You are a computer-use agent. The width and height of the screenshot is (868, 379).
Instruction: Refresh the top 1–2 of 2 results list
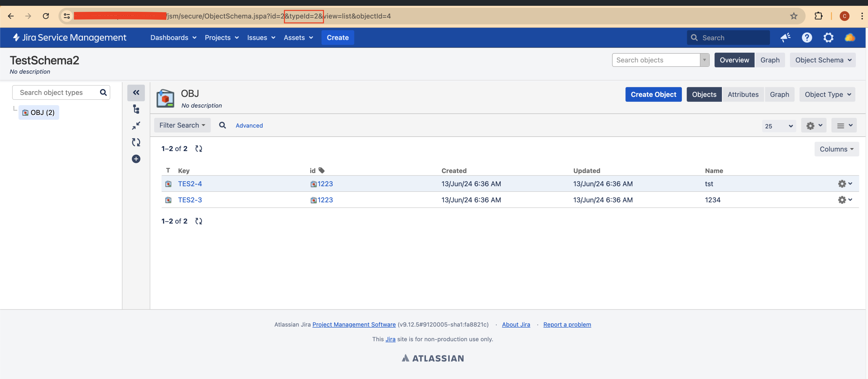coord(198,148)
